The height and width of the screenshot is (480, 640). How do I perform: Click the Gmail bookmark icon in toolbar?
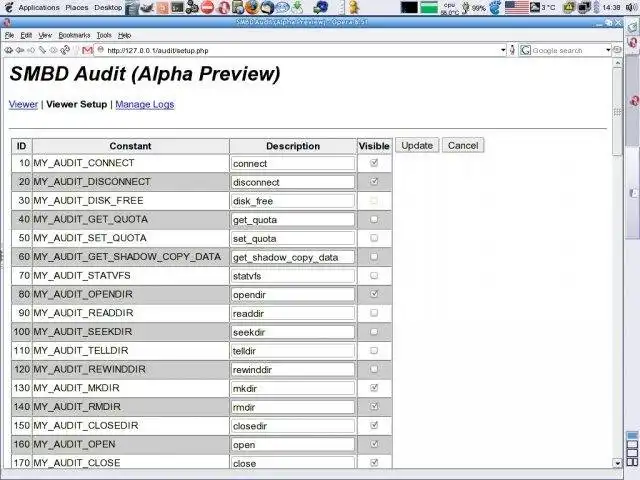(x=87, y=50)
